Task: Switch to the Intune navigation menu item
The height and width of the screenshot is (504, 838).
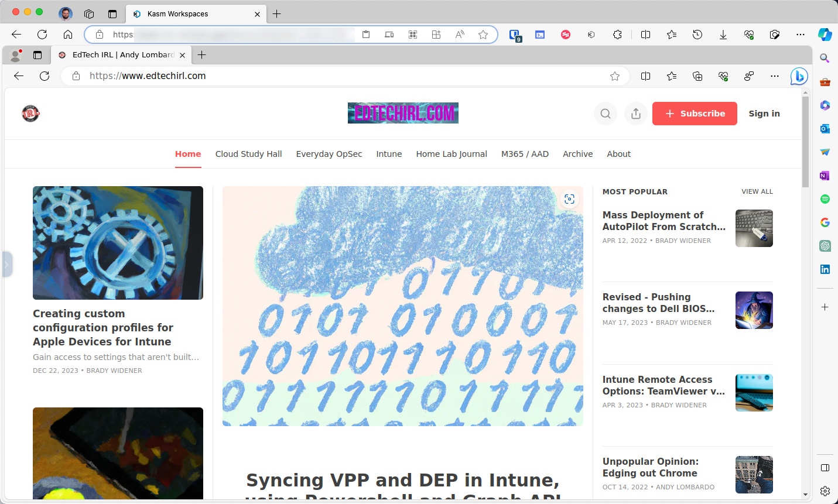Action: coord(389,154)
